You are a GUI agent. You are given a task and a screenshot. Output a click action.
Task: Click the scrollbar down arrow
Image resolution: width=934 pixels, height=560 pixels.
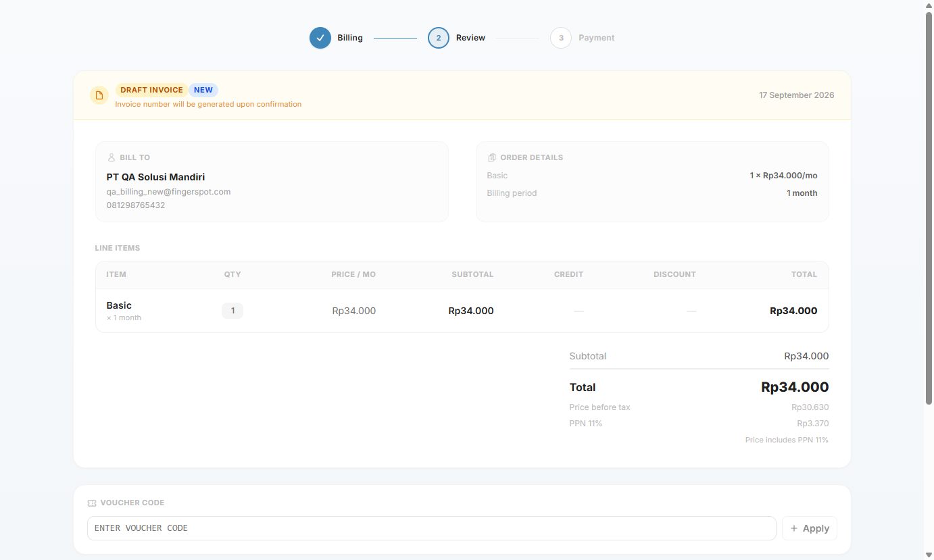point(929,555)
